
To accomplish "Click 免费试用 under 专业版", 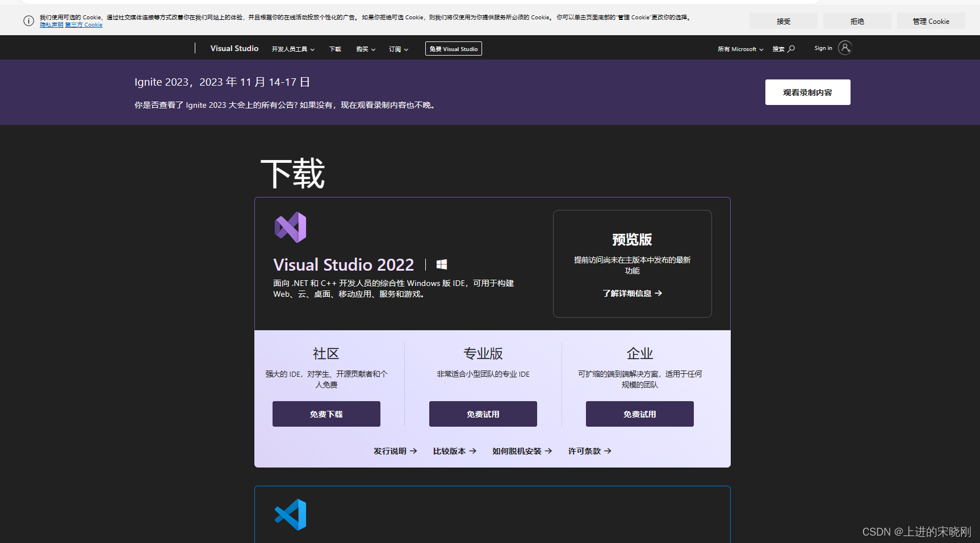I will pyautogui.click(x=483, y=414).
